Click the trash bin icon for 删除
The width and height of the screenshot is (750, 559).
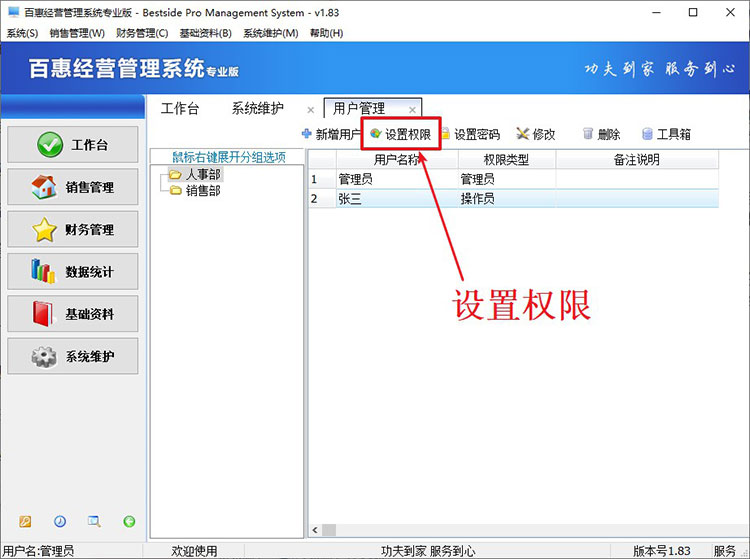tap(588, 134)
